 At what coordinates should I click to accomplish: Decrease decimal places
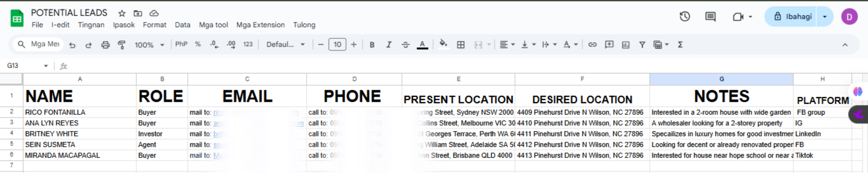click(214, 44)
